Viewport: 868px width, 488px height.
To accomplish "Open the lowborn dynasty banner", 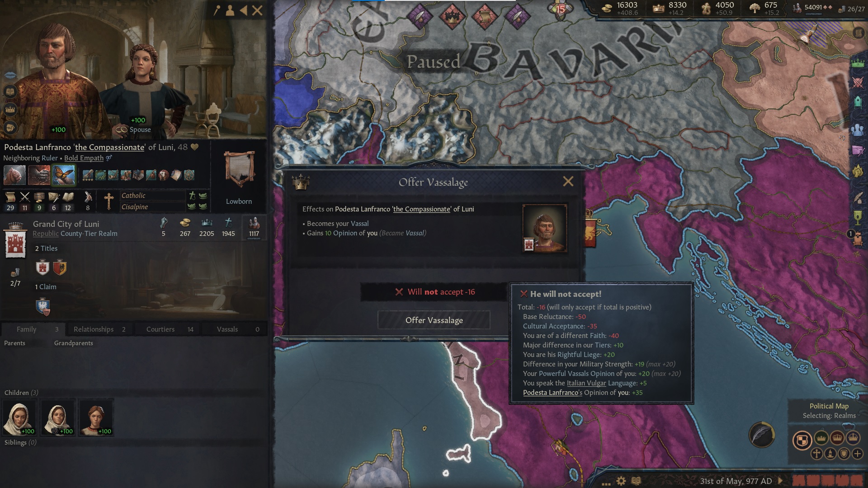I will [x=239, y=169].
